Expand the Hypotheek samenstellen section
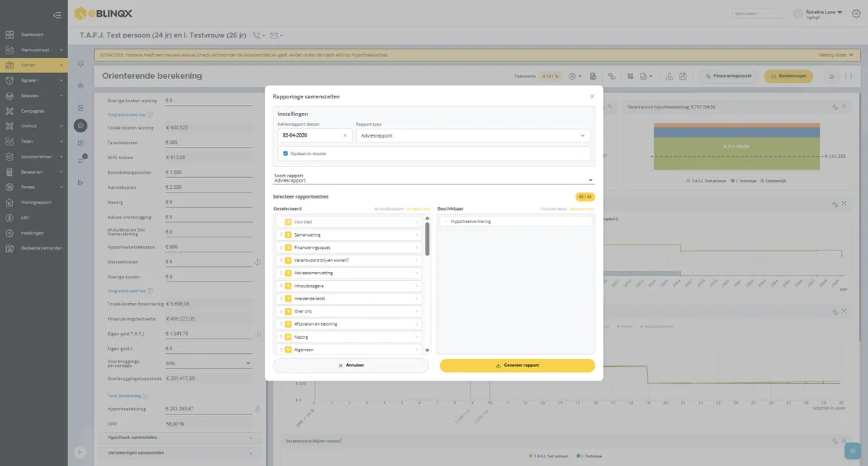Viewport: 868px width, 466px height. (x=180, y=438)
